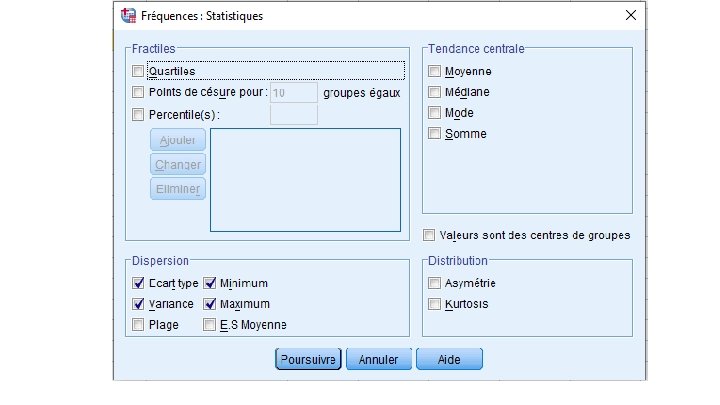Check the E.S Moyenne option
This screenshot has height=405, width=720.
(210, 324)
